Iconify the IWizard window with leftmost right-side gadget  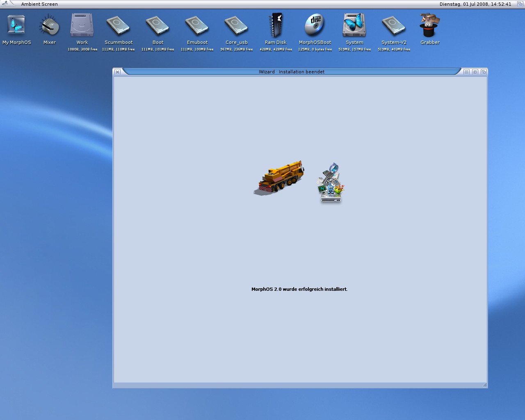click(x=466, y=72)
